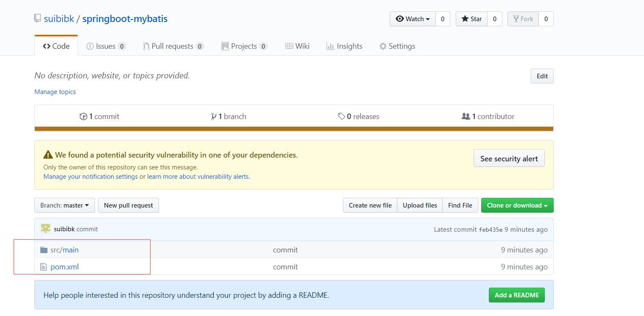This screenshot has width=644, height=316.
Task: Open the Insights tab
Action: coord(344,46)
